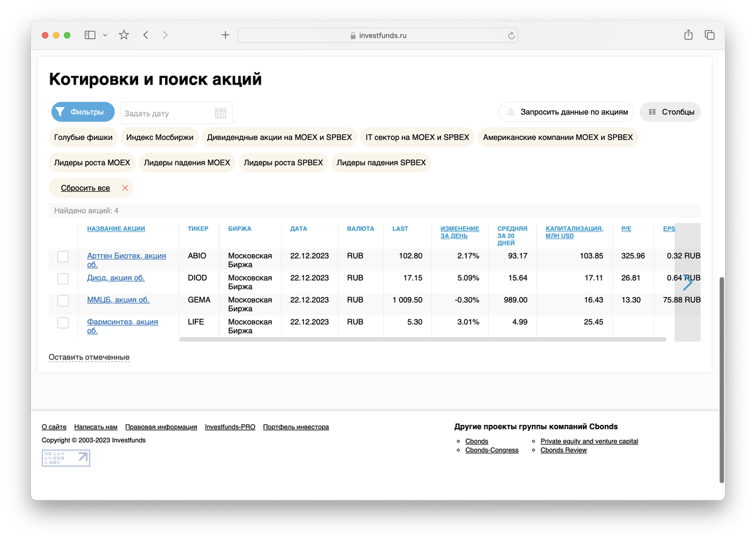The image size is (756, 541).
Task: Sort by Изменение за день column
Action: coord(460,232)
